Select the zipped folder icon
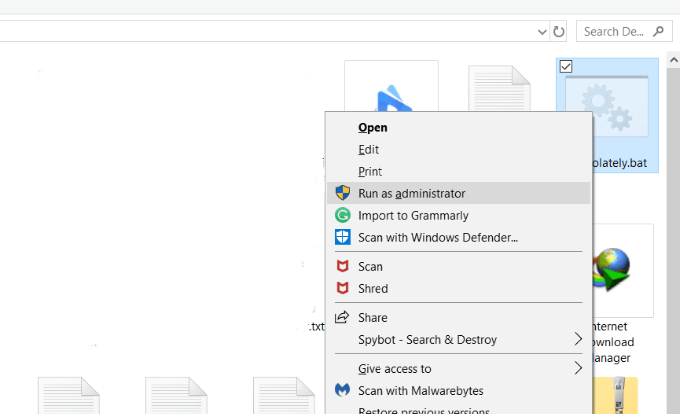The width and height of the screenshot is (680, 414). [615, 395]
